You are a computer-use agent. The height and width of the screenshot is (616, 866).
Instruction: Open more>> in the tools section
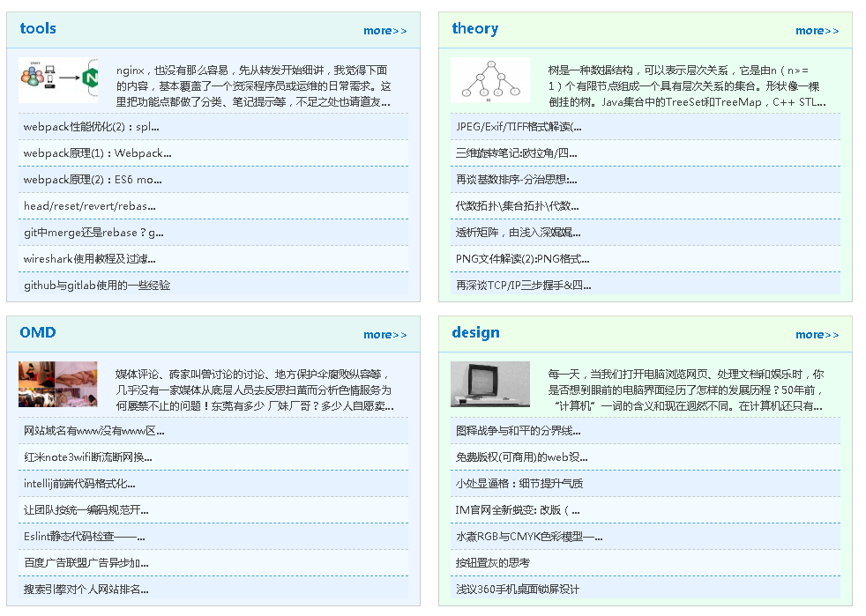[x=385, y=30]
